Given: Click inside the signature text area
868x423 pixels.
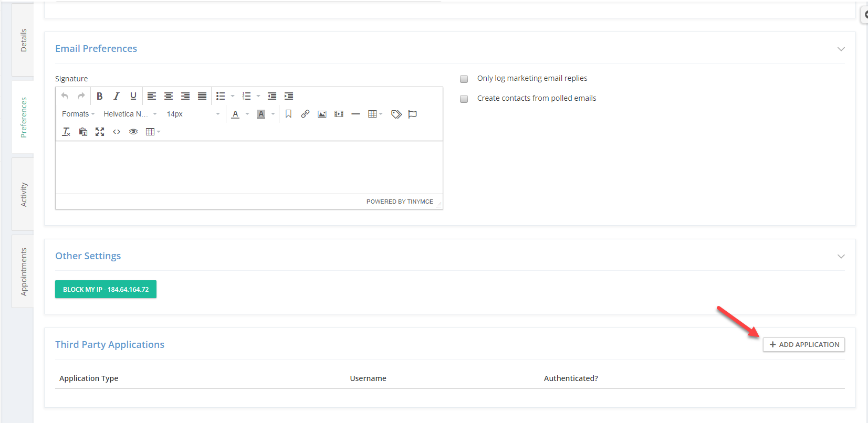Looking at the screenshot, I should (x=249, y=167).
